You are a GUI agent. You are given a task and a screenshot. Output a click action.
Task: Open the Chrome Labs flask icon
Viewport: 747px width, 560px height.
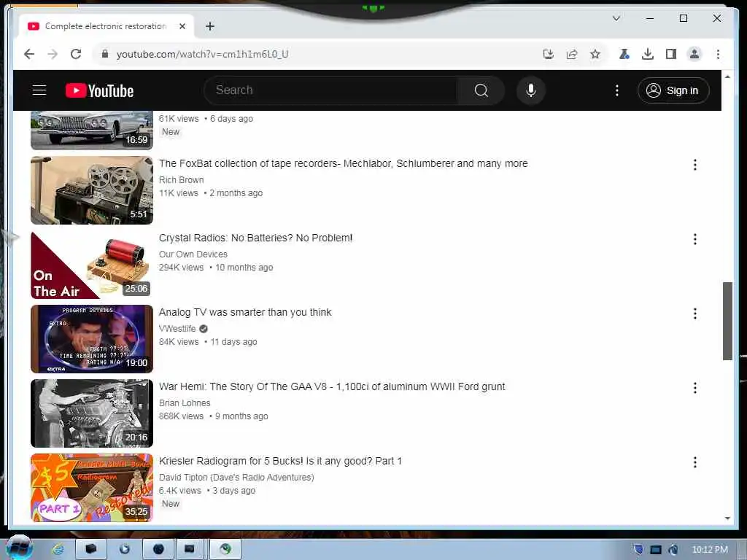[624, 54]
